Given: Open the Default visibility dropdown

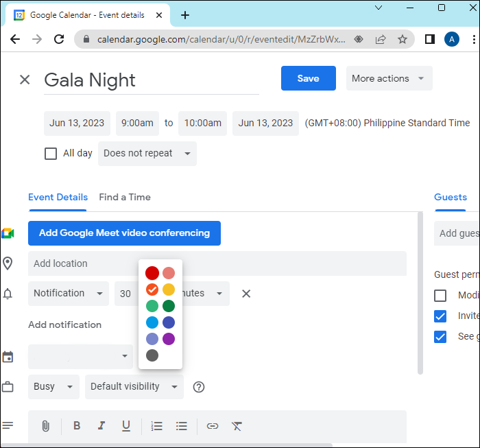Looking at the screenshot, I should click(134, 387).
